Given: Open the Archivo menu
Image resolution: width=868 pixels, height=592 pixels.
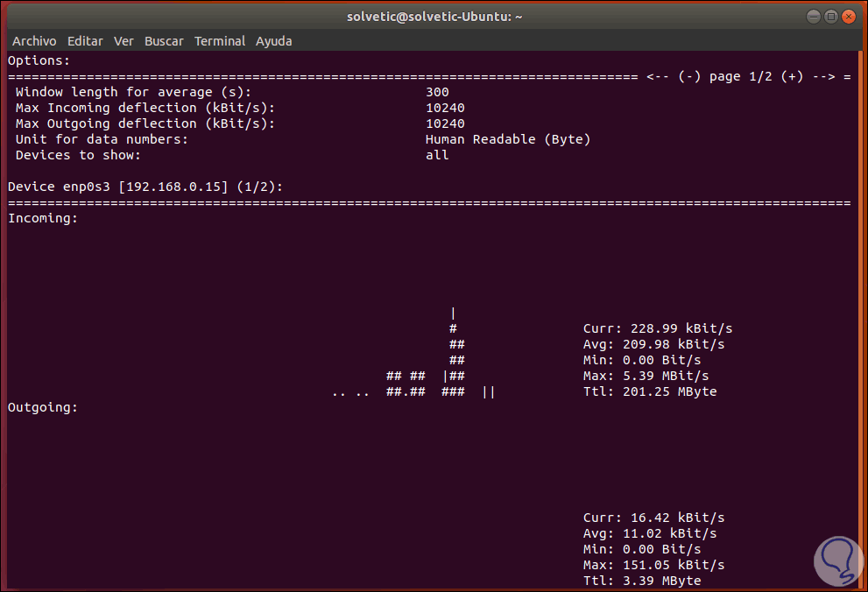Looking at the screenshot, I should point(34,41).
